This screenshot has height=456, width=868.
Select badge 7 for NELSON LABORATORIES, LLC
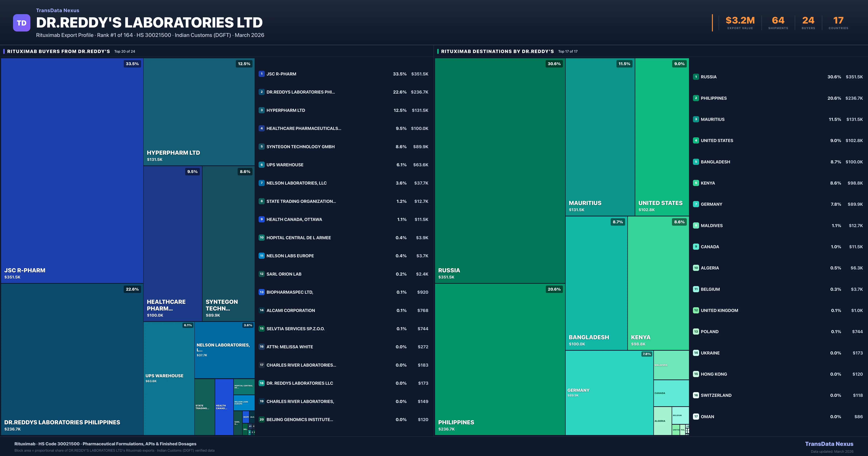tap(262, 183)
